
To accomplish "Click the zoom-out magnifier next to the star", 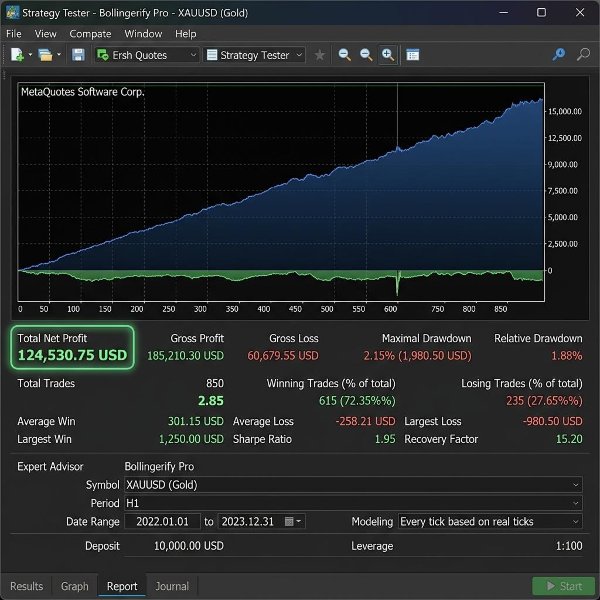I will click(x=344, y=55).
